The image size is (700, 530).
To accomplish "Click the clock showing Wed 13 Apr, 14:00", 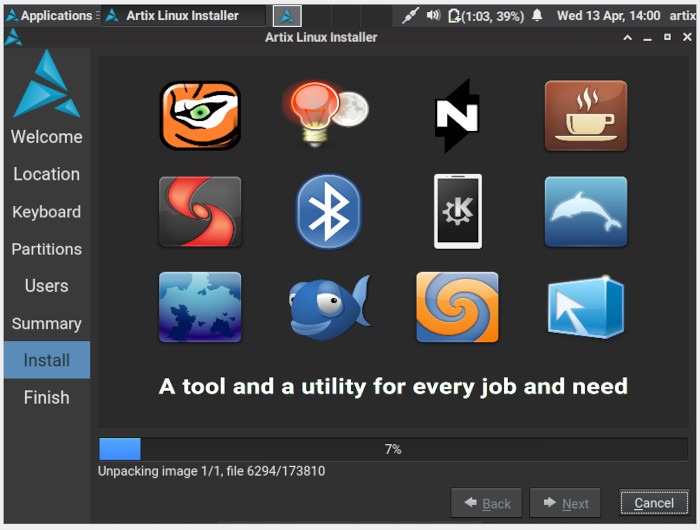I will 608,16.
